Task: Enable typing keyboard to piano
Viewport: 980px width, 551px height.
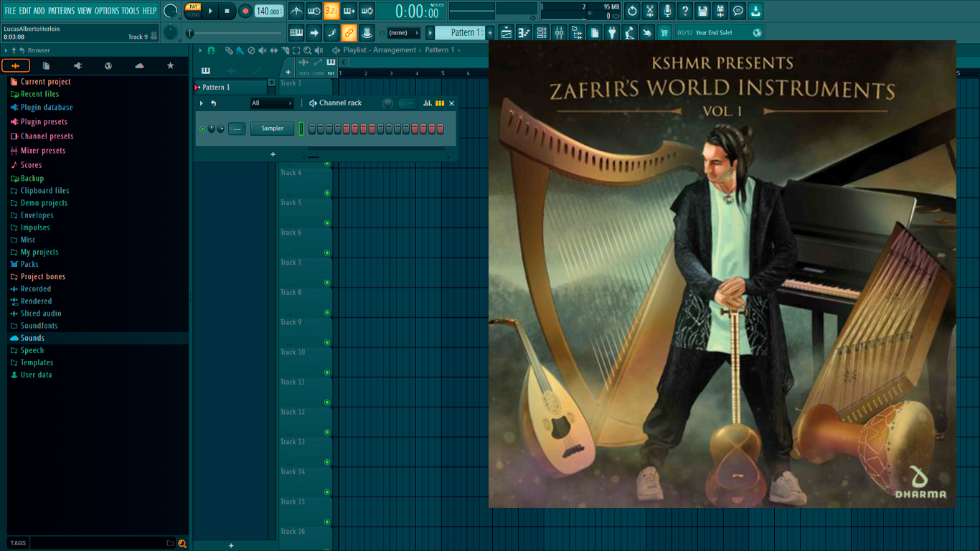Action: [296, 32]
